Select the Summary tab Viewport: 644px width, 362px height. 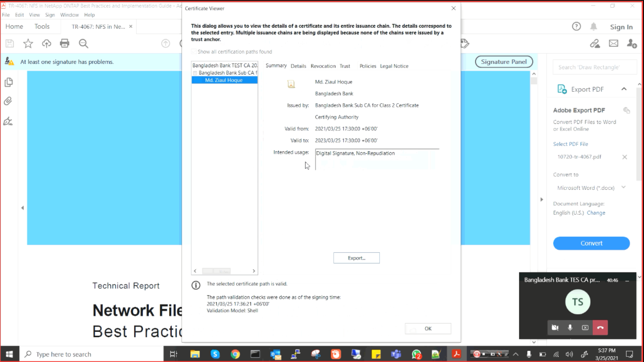pyautogui.click(x=276, y=66)
